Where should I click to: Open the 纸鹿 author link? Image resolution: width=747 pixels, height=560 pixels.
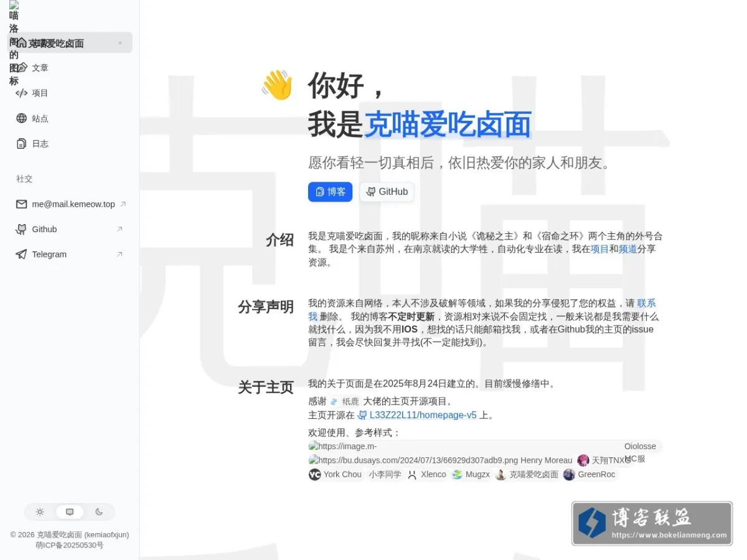pyautogui.click(x=344, y=401)
